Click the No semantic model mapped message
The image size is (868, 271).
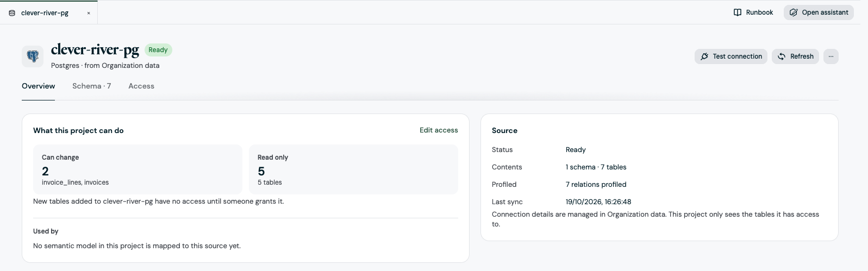tap(137, 246)
